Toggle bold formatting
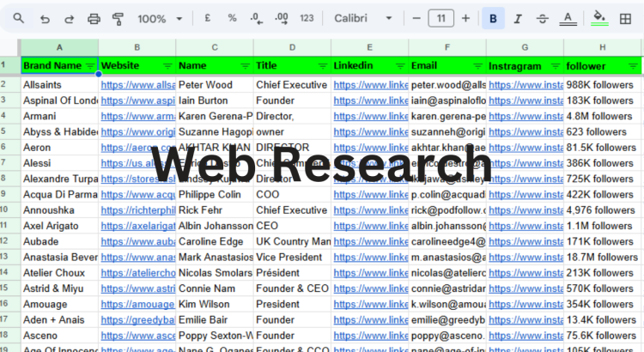The image size is (644, 352). [x=493, y=19]
